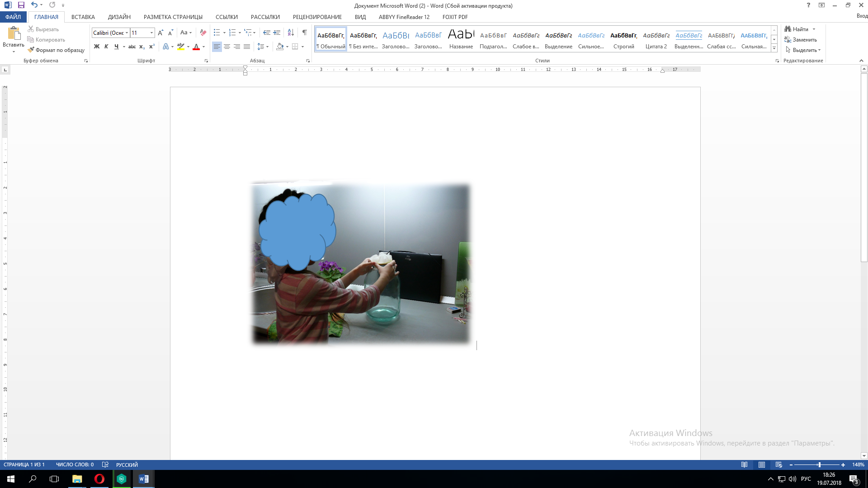Open the Change Case (Aa) dropdown
Image resolution: width=868 pixels, height=488 pixels.
[186, 33]
